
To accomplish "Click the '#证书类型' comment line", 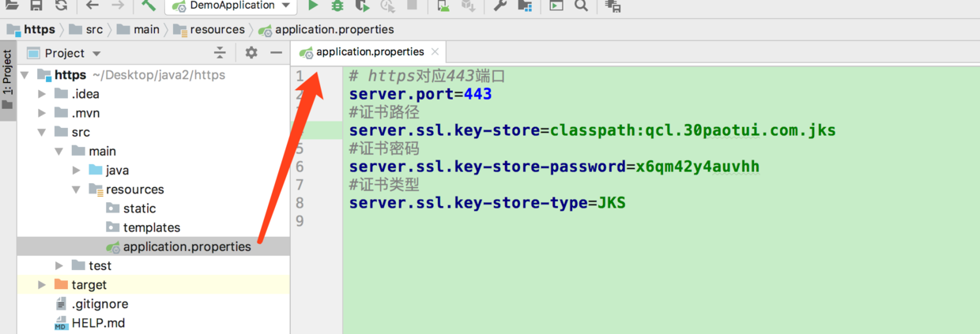I will (x=384, y=185).
